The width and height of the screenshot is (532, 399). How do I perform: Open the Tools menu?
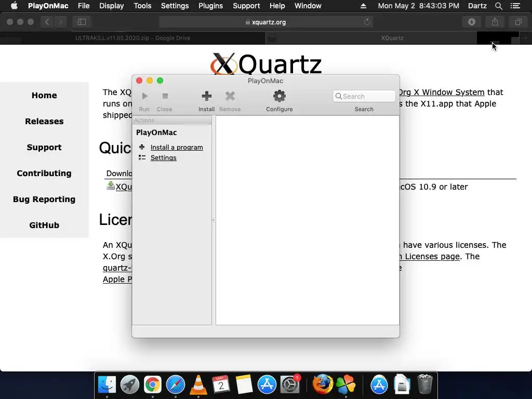click(x=142, y=6)
